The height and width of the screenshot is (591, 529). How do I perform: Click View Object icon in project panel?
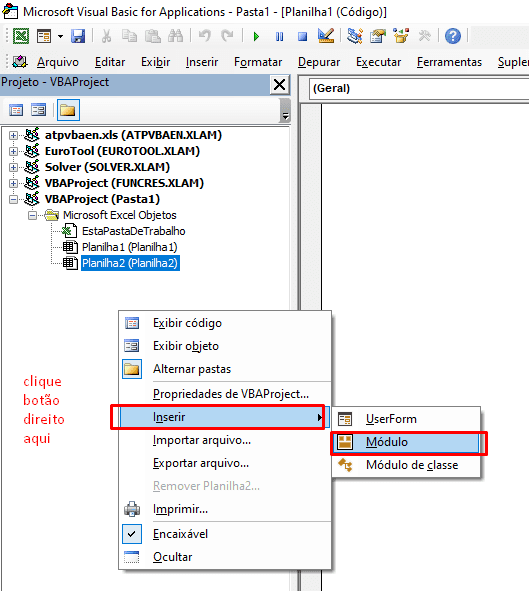point(39,110)
